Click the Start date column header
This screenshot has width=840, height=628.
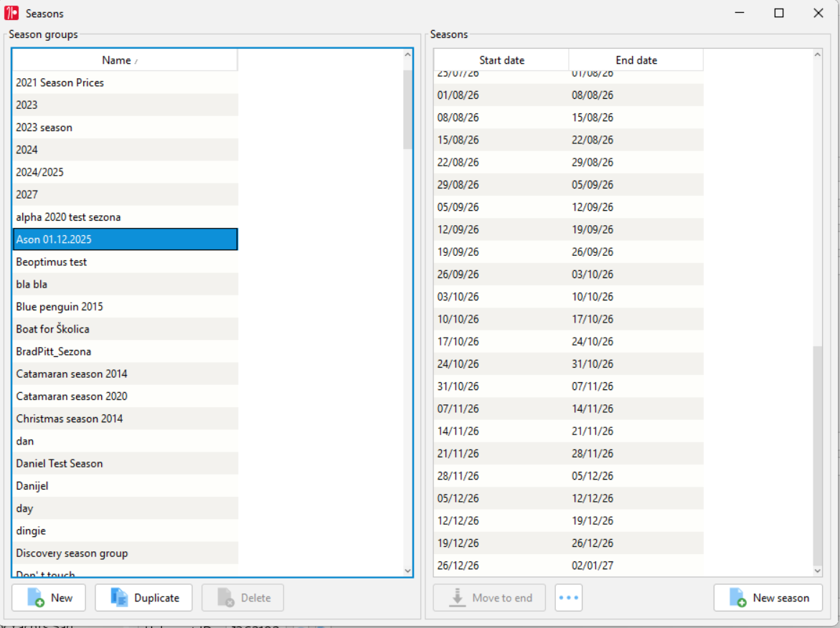point(501,60)
